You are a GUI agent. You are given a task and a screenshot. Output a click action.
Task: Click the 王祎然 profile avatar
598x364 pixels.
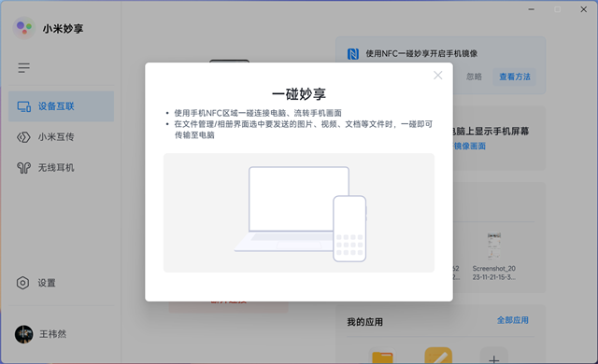(23, 334)
